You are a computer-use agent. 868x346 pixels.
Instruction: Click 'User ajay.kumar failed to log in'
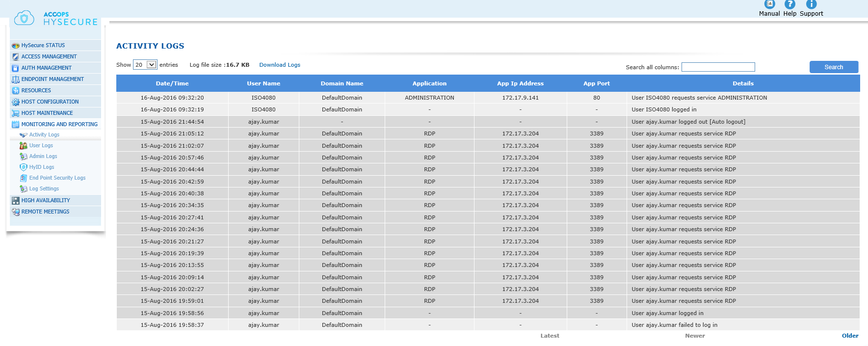click(x=674, y=325)
